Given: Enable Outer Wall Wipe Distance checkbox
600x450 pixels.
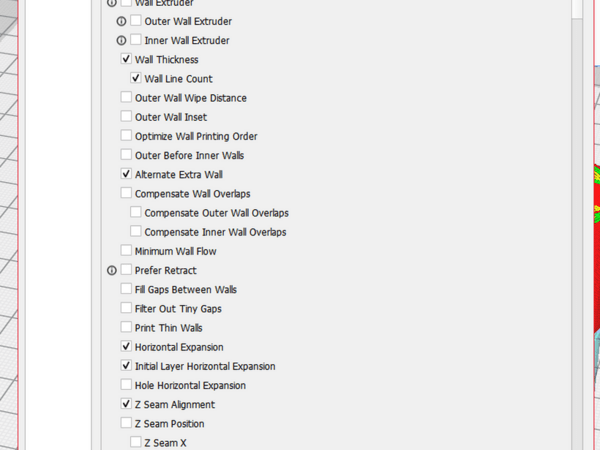Looking at the screenshot, I should 126,98.
